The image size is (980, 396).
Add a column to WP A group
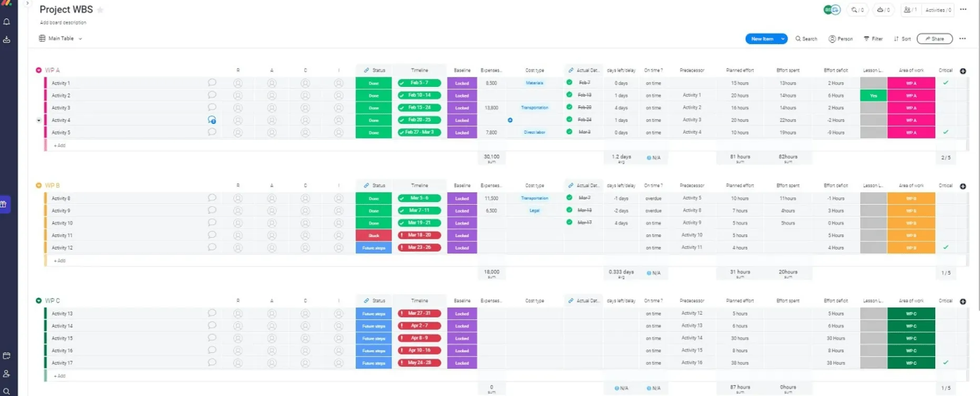[963, 71]
